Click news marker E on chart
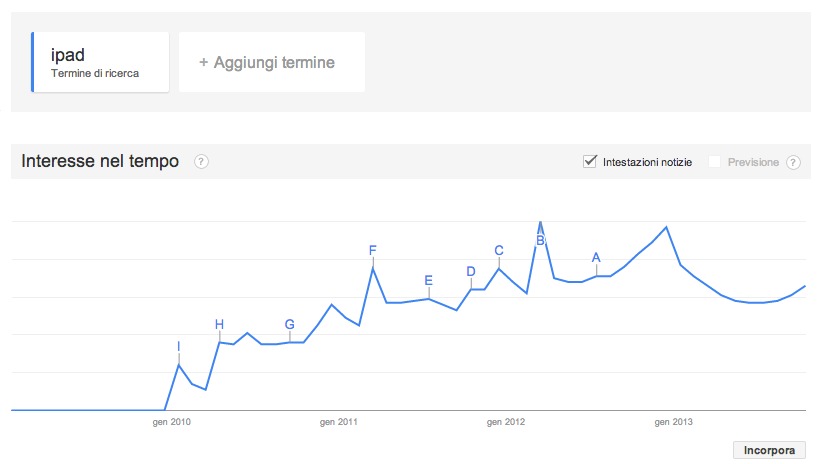This screenshot has width=826, height=464. pyautogui.click(x=429, y=280)
